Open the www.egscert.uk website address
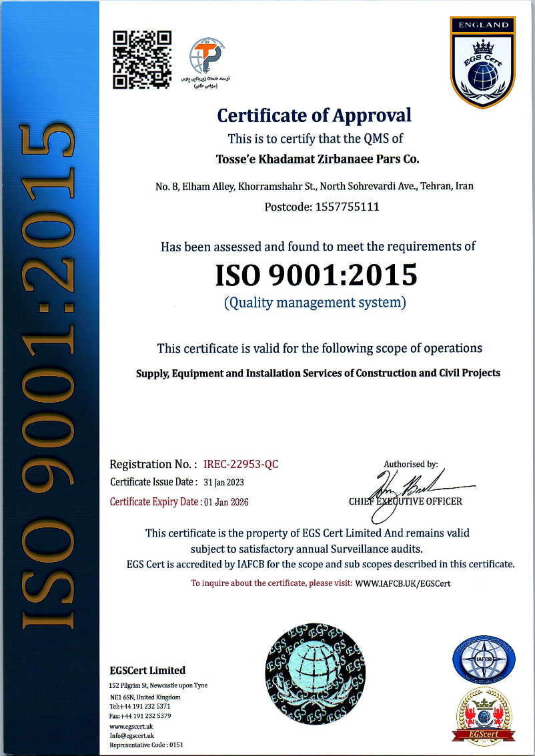Viewport: 535px width, 756px height. click(x=131, y=727)
